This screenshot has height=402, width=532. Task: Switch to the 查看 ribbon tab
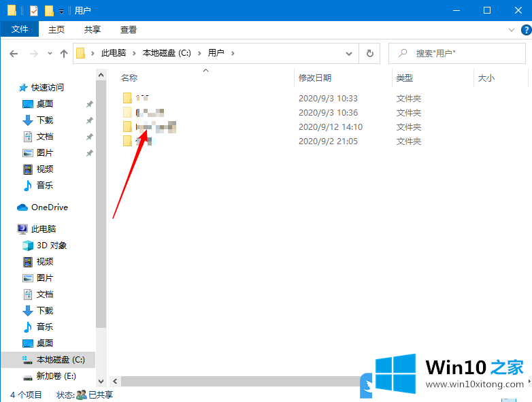tap(129, 29)
